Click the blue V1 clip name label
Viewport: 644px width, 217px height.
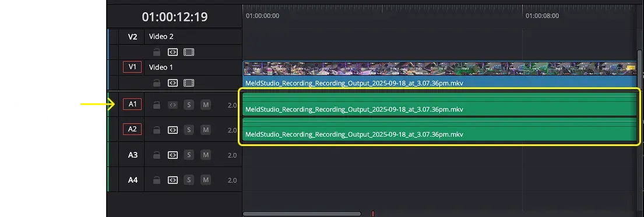[354, 83]
